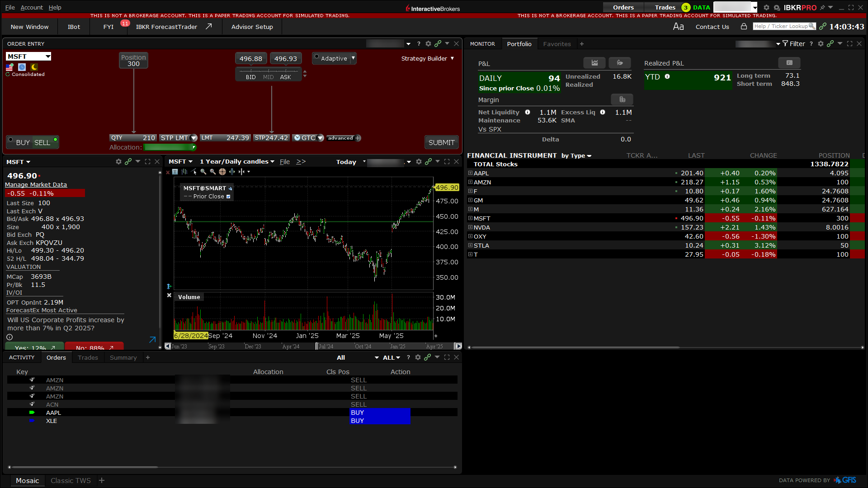This screenshot has height=488, width=868.
Task: Click the P&L share arrow icon button
Action: point(620,63)
